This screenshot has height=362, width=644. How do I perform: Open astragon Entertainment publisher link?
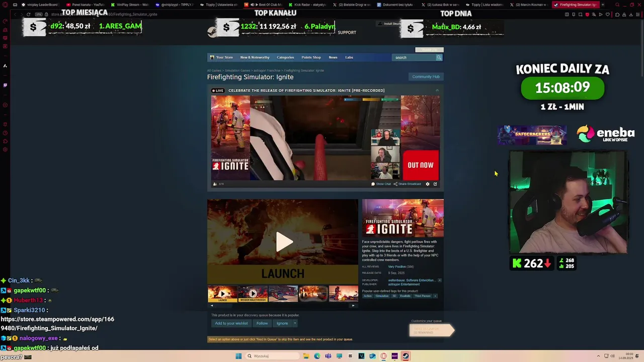tap(404, 284)
